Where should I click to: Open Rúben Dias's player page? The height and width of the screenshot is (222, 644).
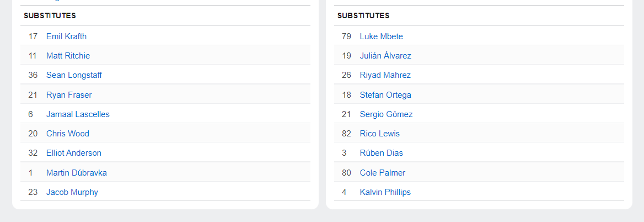381,153
